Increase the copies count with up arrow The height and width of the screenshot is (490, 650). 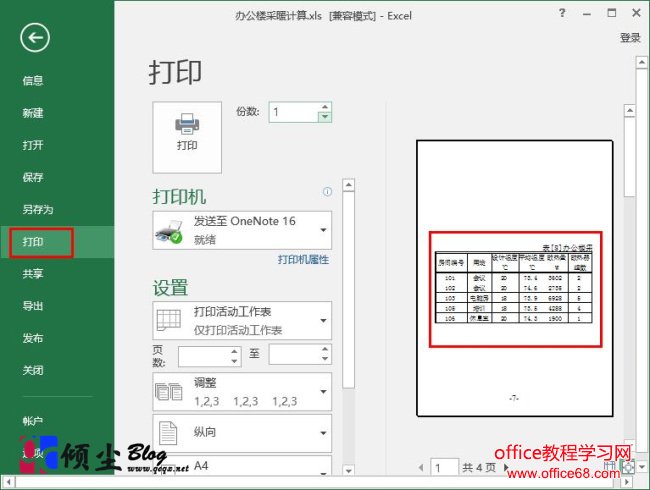[325, 107]
